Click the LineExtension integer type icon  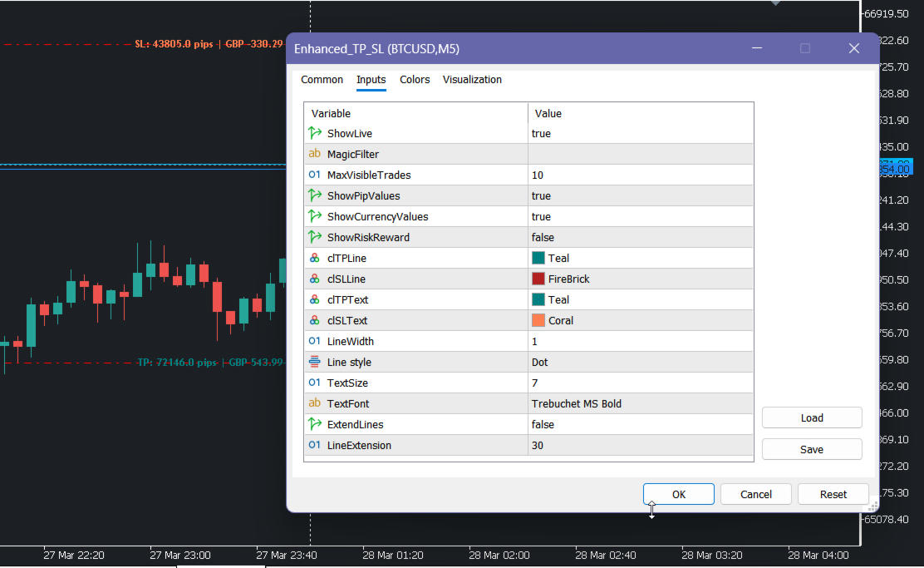point(315,445)
